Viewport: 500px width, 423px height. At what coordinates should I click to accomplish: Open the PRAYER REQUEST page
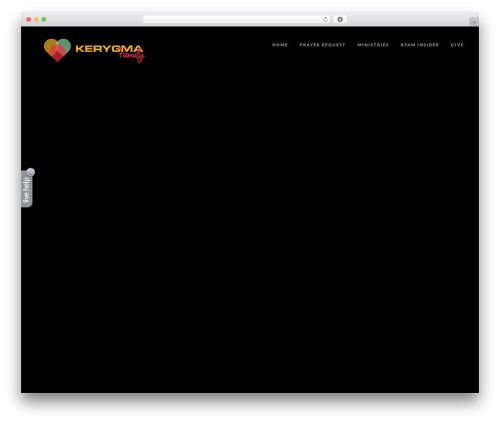322,45
